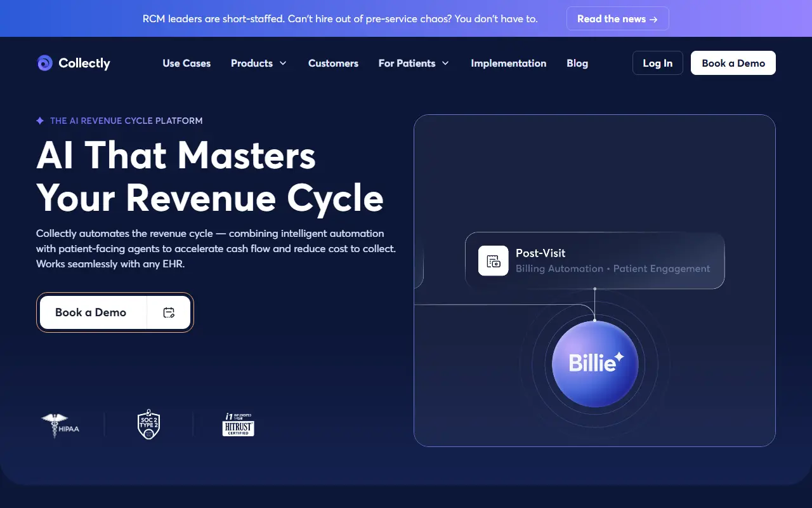Image resolution: width=812 pixels, height=508 pixels.
Task: Visit the Blog link
Action: 577,63
